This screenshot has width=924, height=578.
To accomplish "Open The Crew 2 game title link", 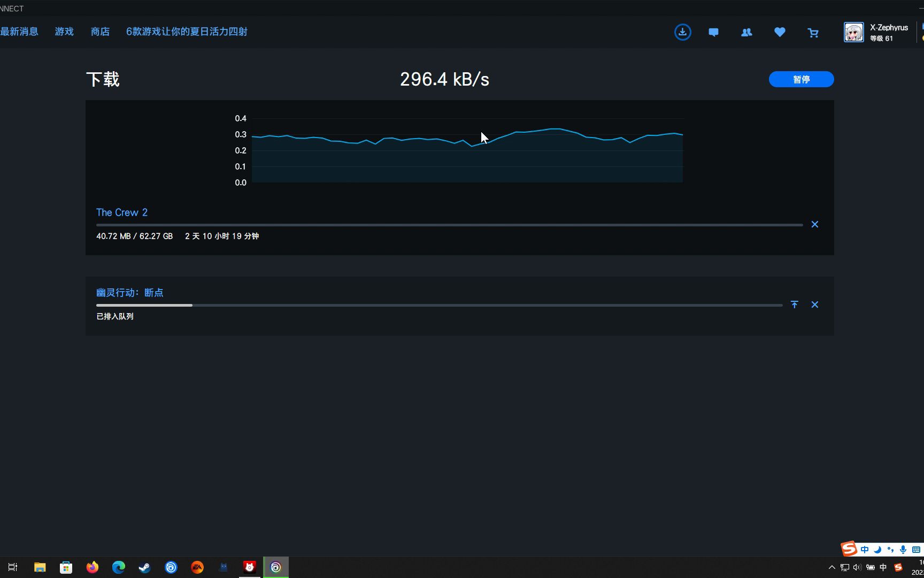I will pos(122,212).
